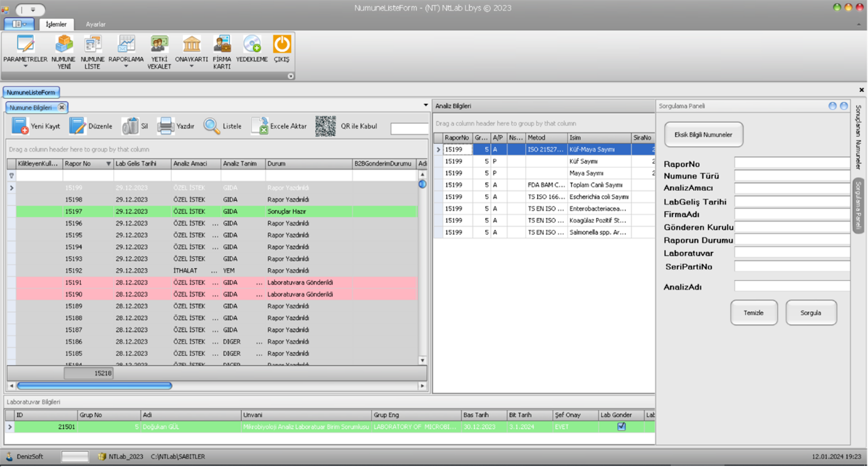Click the Excele Aktar icon
The width and height of the screenshot is (868, 469).
pyautogui.click(x=259, y=126)
